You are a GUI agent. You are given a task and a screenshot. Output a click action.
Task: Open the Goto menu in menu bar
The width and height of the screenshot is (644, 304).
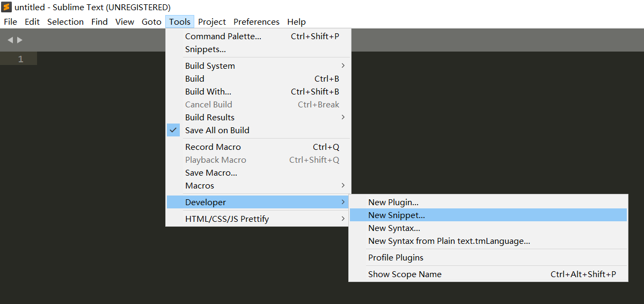(x=151, y=21)
